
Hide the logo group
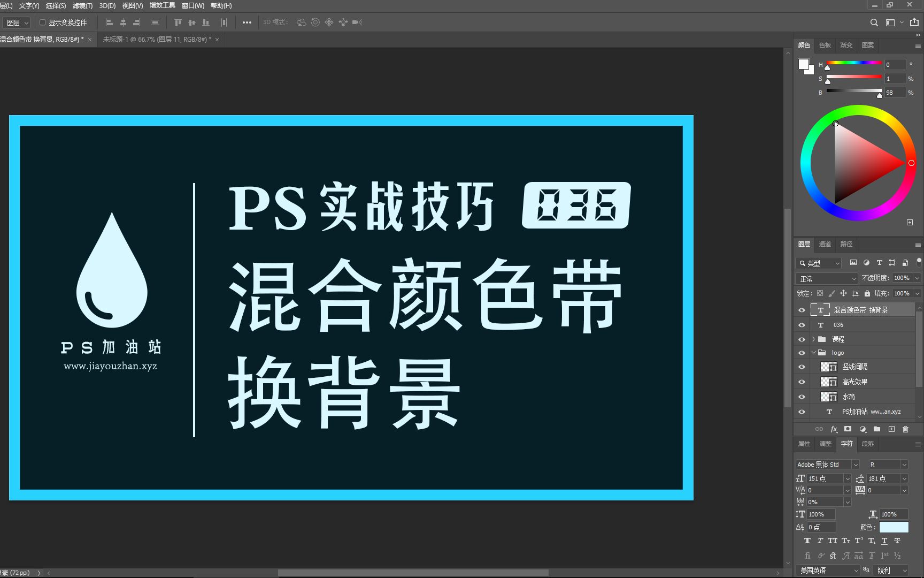point(802,353)
